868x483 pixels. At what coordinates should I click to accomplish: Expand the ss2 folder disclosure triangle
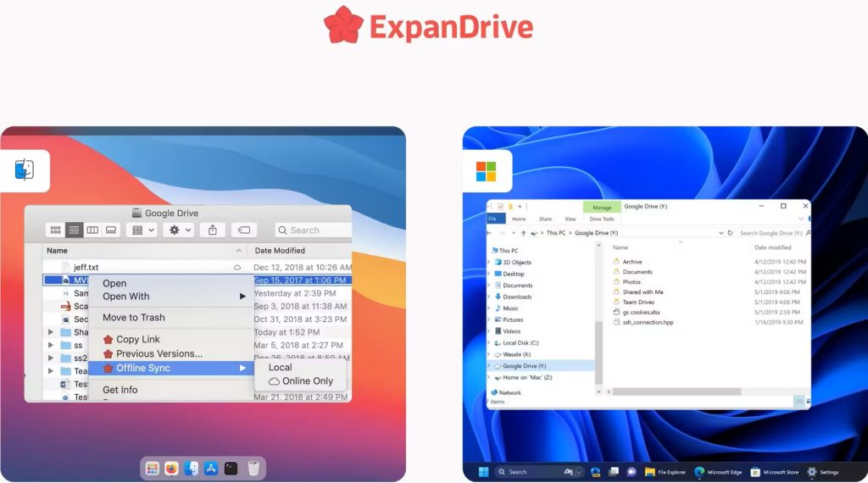50,358
